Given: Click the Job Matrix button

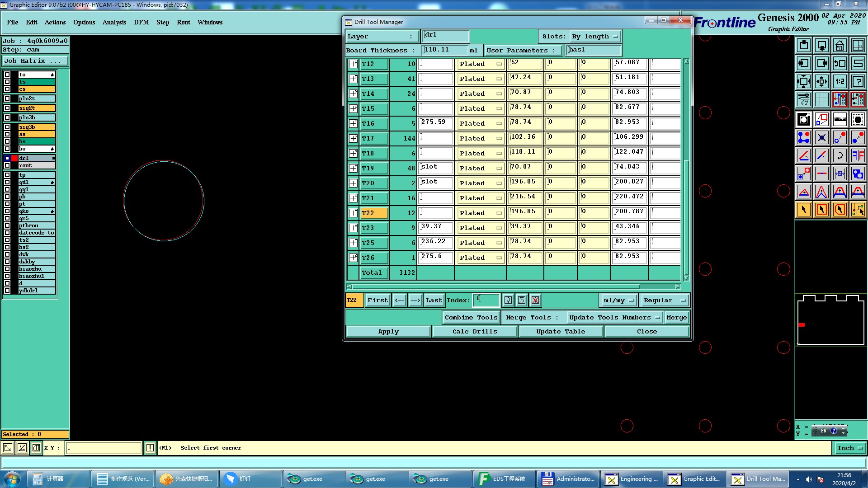Looking at the screenshot, I should click(35, 61).
